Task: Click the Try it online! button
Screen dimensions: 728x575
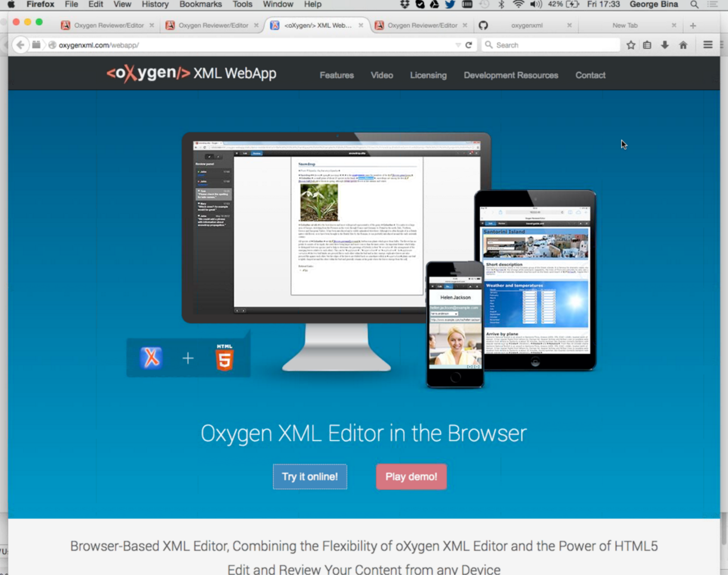Action: 310,477
